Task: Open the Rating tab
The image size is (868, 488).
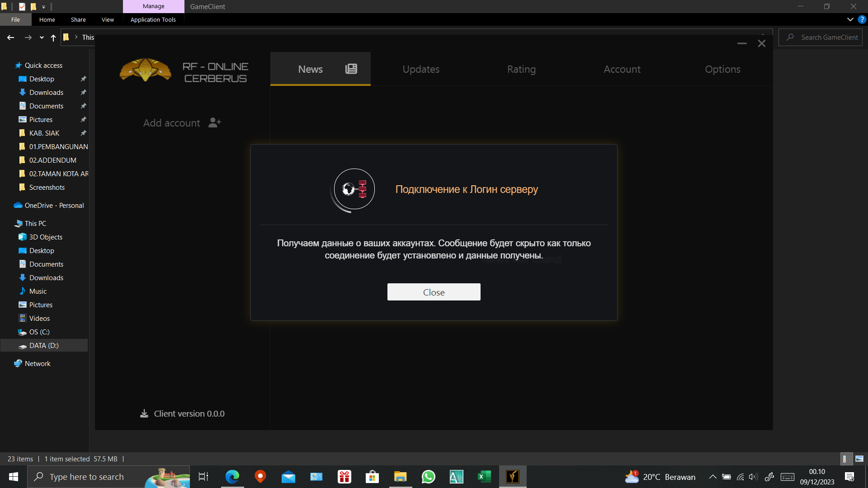Action: pyautogui.click(x=521, y=69)
